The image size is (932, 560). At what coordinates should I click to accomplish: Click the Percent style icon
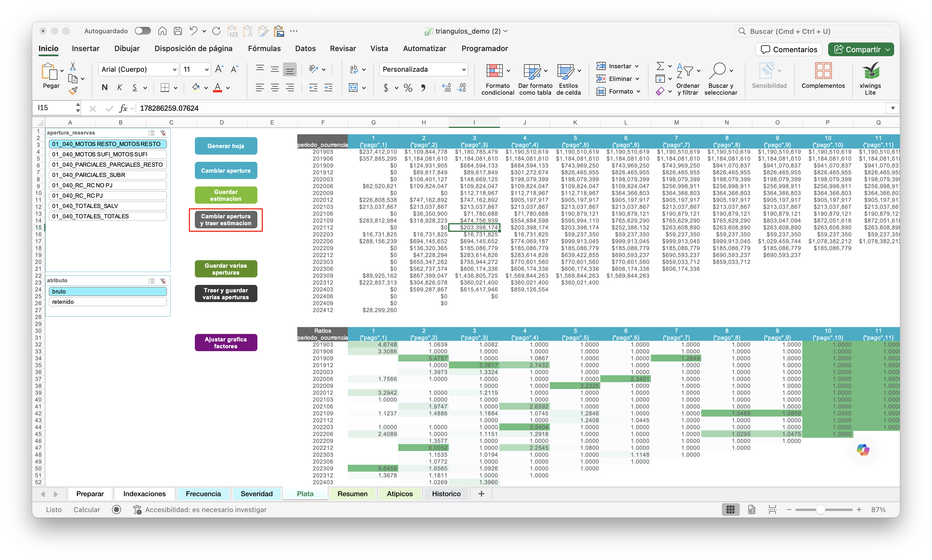pyautogui.click(x=408, y=88)
